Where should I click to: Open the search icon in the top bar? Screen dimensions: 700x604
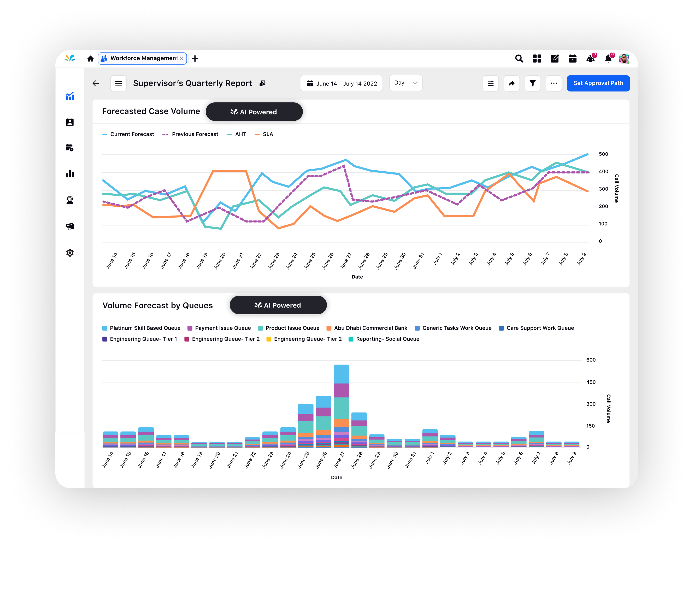(x=520, y=59)
